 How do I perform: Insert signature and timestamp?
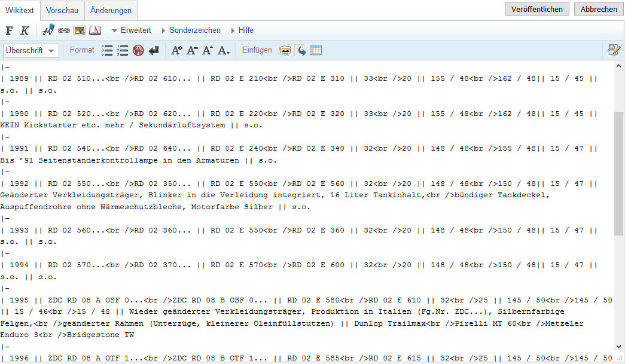(48, 30)
